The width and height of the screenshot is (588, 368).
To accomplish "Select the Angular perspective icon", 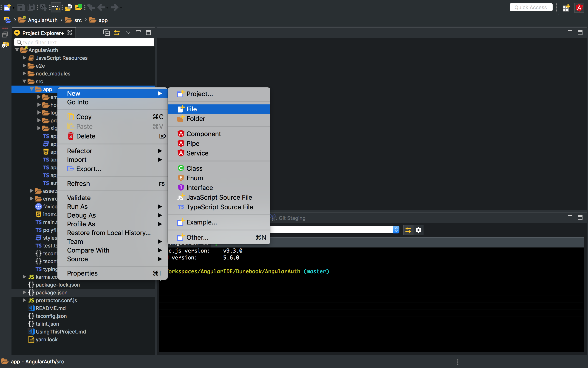I will click(x=579, y=8).
